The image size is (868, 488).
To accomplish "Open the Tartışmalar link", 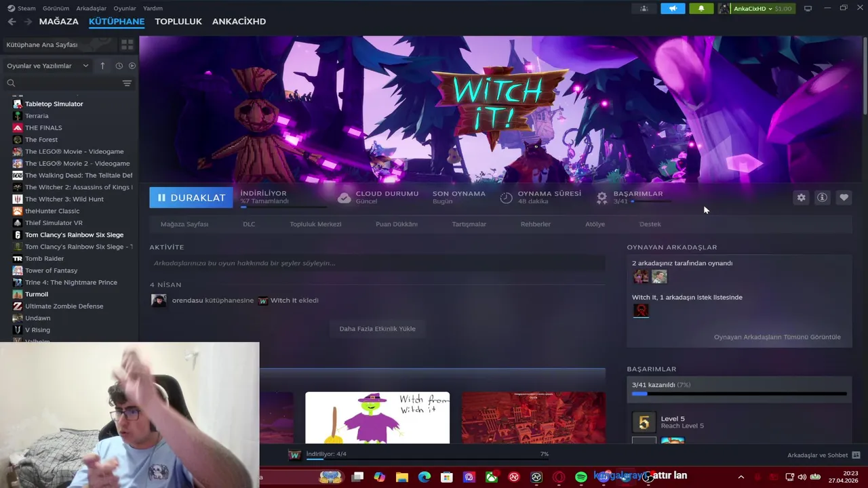I will (469, 224).
